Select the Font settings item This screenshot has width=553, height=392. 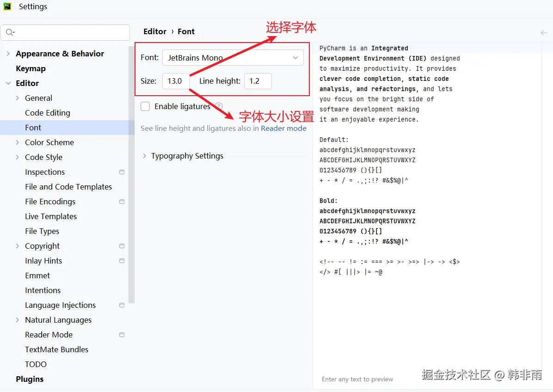click(x=33, y=128)
